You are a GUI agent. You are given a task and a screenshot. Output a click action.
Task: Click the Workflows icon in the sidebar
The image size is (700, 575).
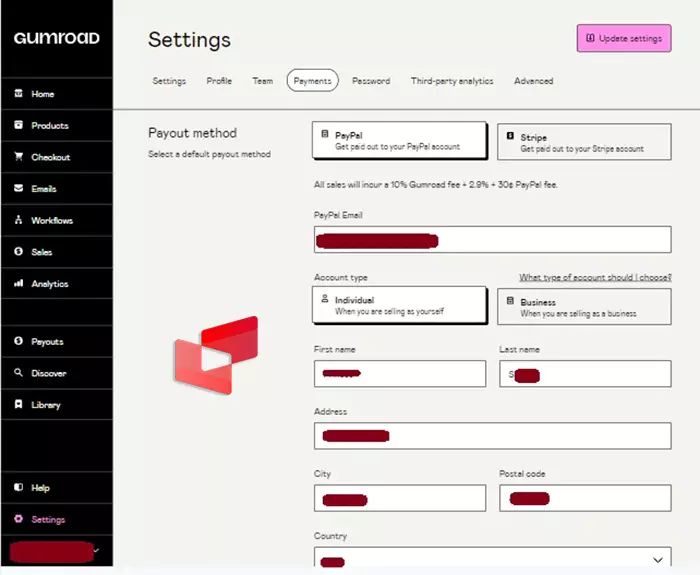(x=18, y=220)
